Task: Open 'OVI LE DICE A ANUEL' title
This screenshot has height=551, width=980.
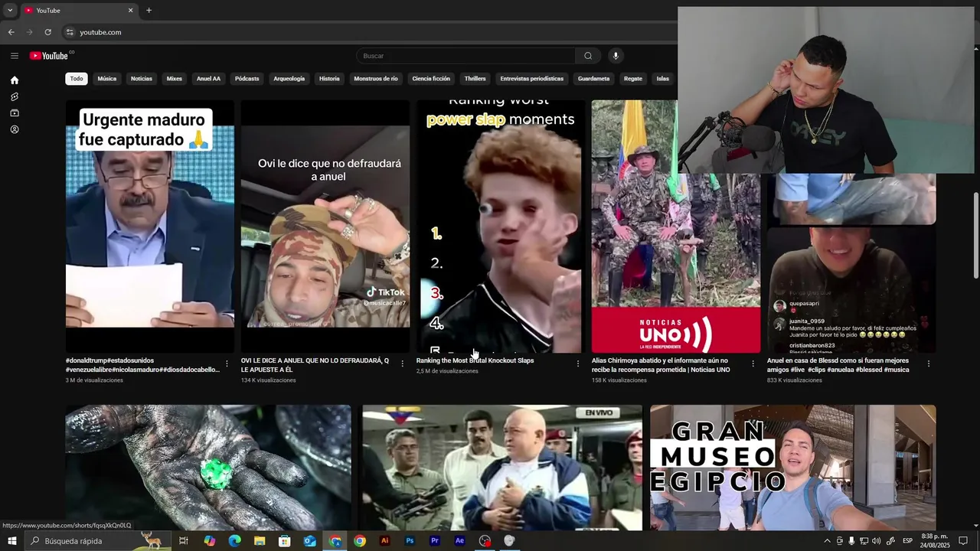Action: pyautogui.click(x=315, y=365)
